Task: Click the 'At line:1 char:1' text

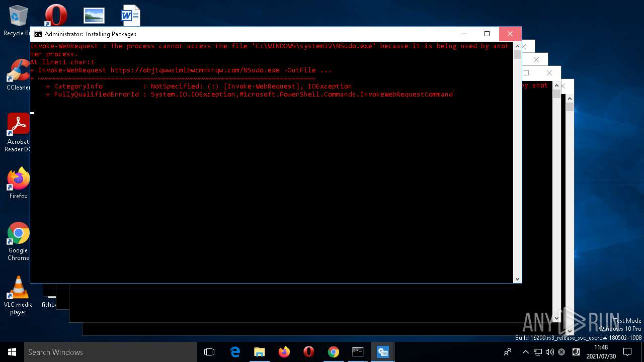Action: 62,62
